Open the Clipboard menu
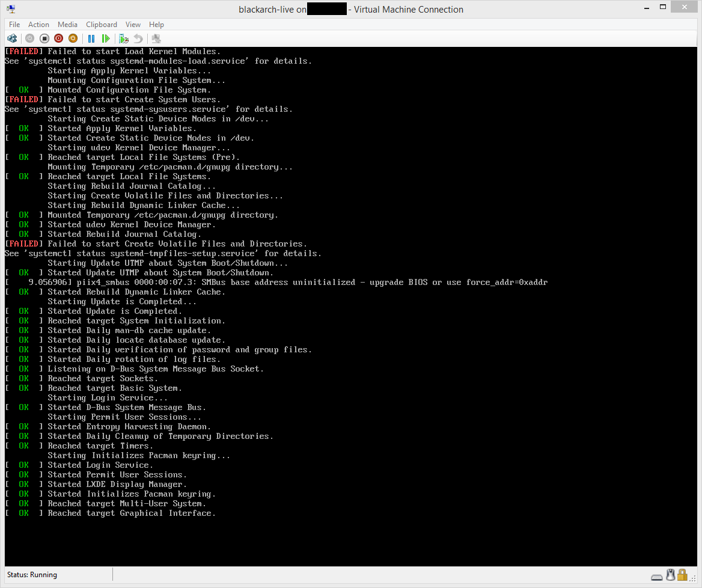702x588 pixels. [x=101, y=25]
